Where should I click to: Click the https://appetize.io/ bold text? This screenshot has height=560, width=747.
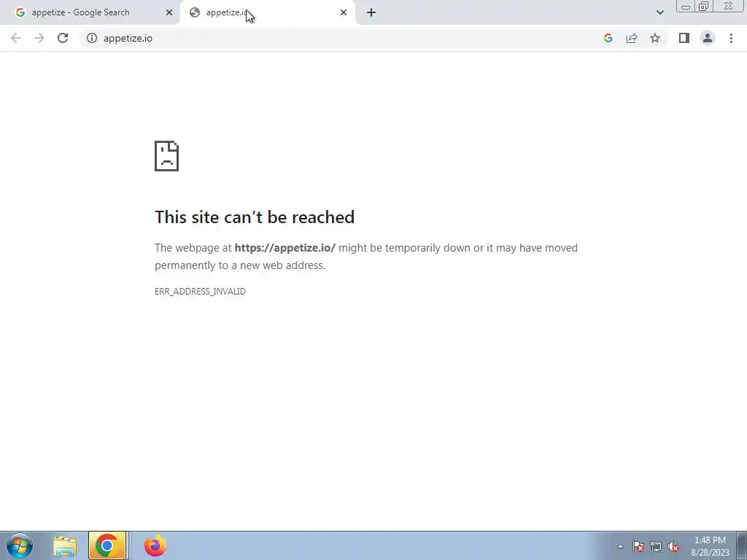click(285, 248)
